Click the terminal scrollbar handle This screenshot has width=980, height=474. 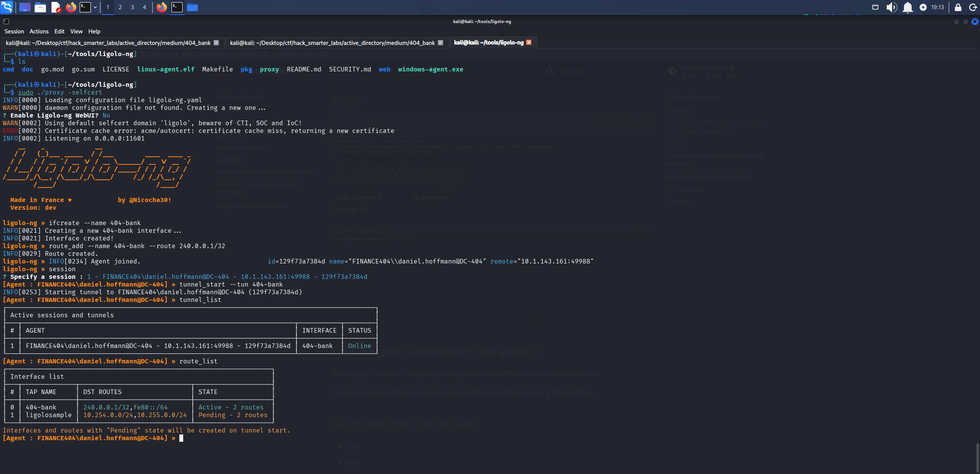(978, 458)
